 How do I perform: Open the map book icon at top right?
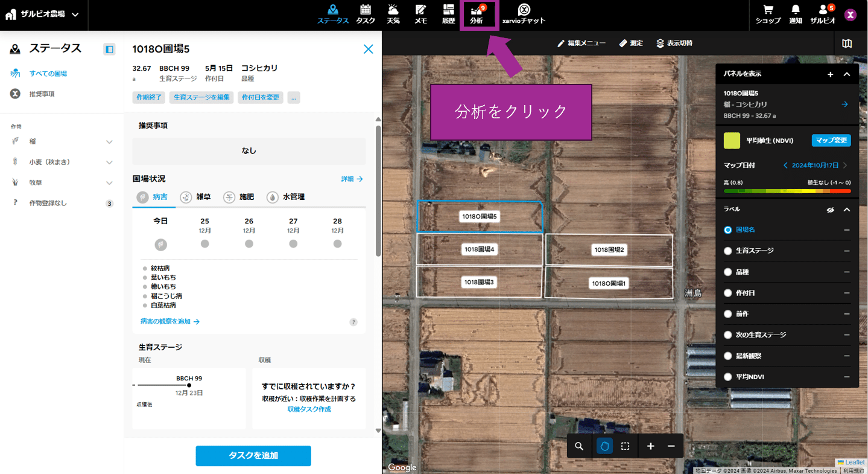tap(847, 43)
